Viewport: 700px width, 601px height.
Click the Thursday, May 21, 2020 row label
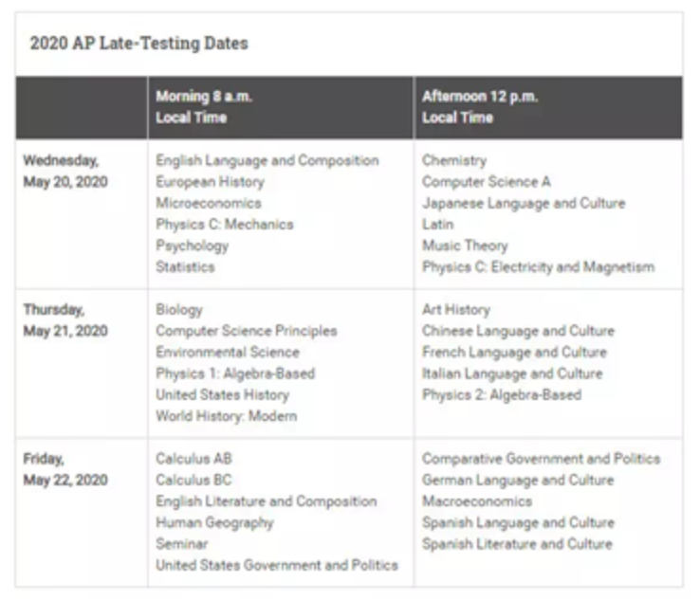tap(65, 320)
